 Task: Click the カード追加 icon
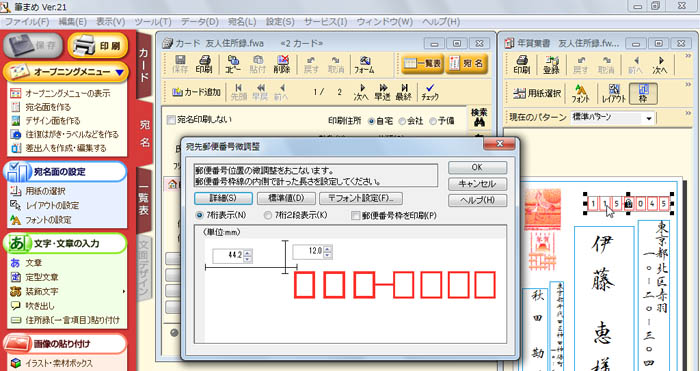point(197,92)
